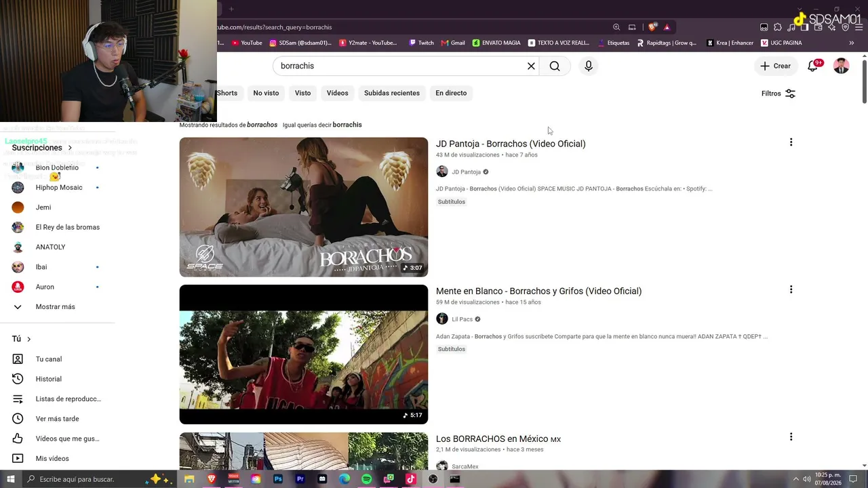Select the En directo filter chip
868x488 pixels.
[451, 93]
